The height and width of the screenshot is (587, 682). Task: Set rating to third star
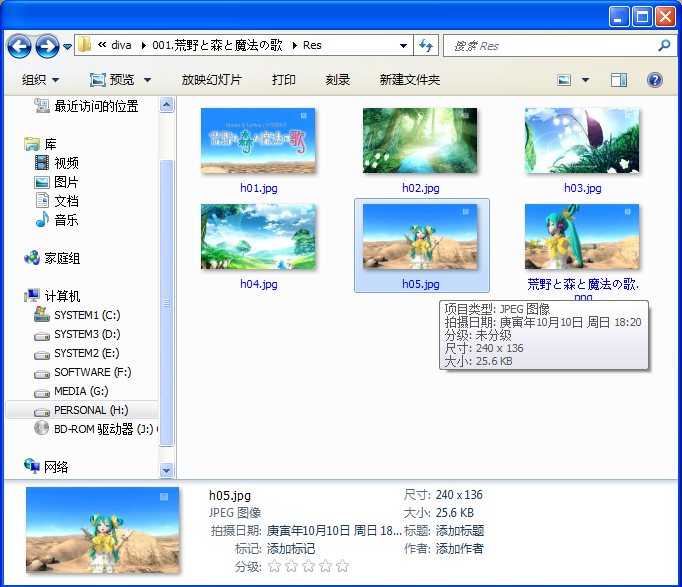[x=308, y=566]
